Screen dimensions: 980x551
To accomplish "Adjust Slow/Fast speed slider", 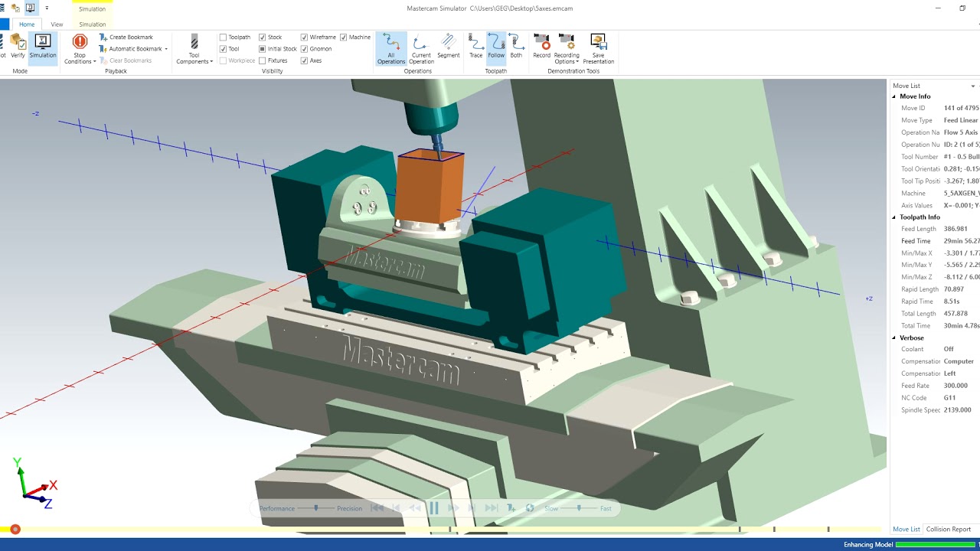I will pyautogui.click(x=579, y=508).
